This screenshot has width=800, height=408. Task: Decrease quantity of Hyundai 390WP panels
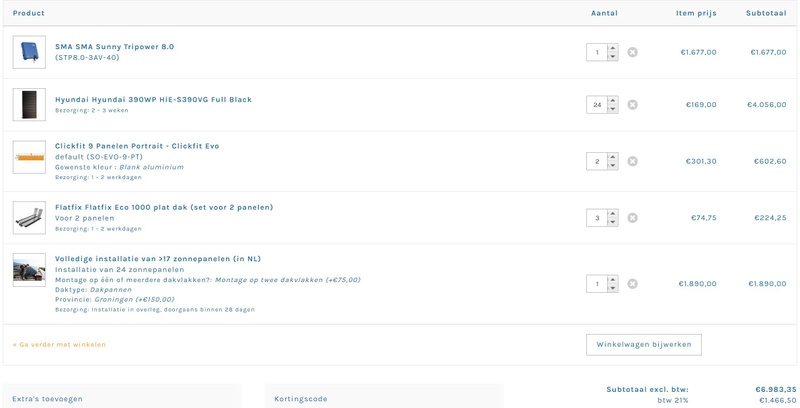612,109
